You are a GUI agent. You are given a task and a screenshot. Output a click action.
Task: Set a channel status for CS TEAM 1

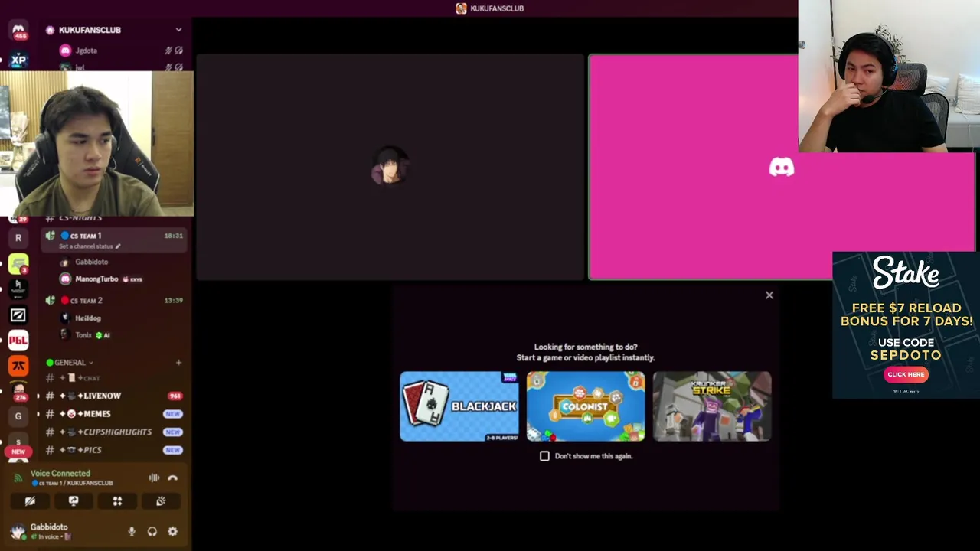(90, 246)
